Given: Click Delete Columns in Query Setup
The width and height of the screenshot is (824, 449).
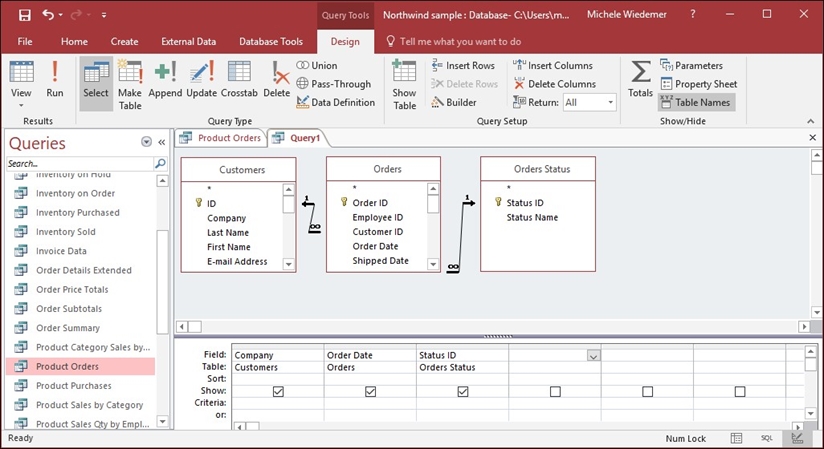Looking at the screenshot, I should point(554,84).
